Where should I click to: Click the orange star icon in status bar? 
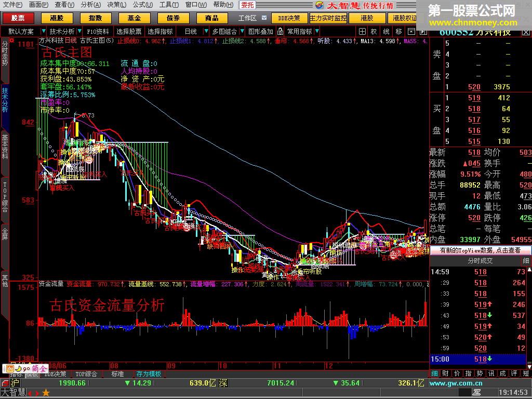click(46, 393)
